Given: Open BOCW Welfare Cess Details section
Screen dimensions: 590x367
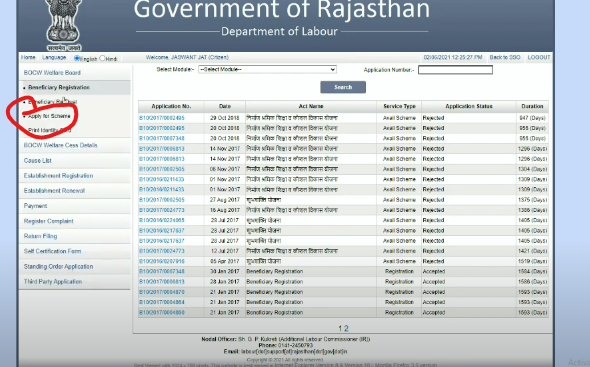Looking at the screenshot, I should coord(60,145).
